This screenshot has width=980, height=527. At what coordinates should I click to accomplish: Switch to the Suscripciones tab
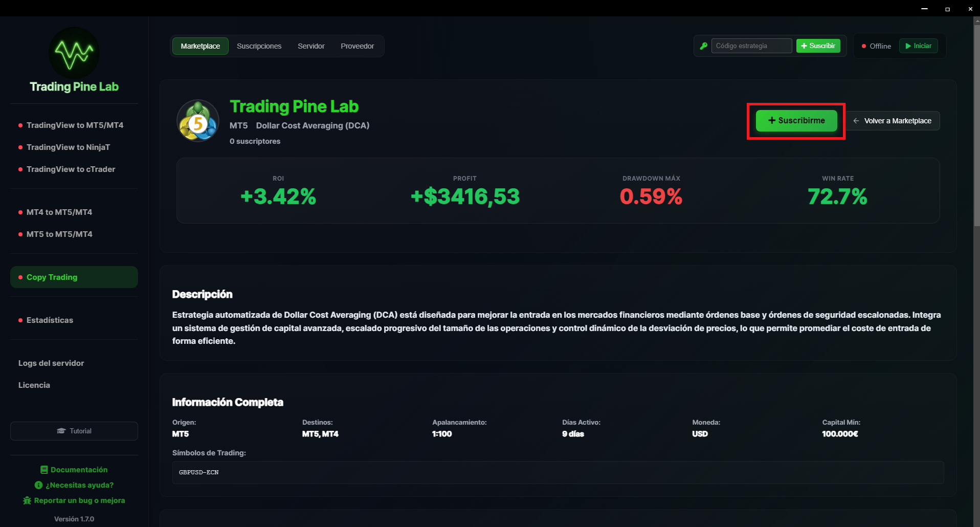coord(259,46)
